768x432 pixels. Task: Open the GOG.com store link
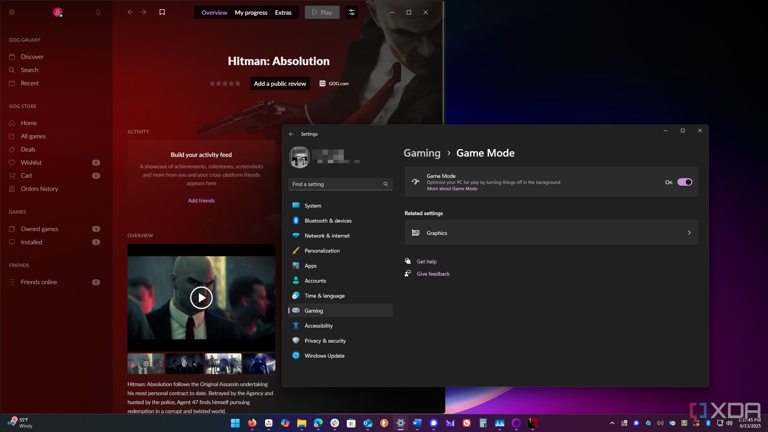coord(334,84)
